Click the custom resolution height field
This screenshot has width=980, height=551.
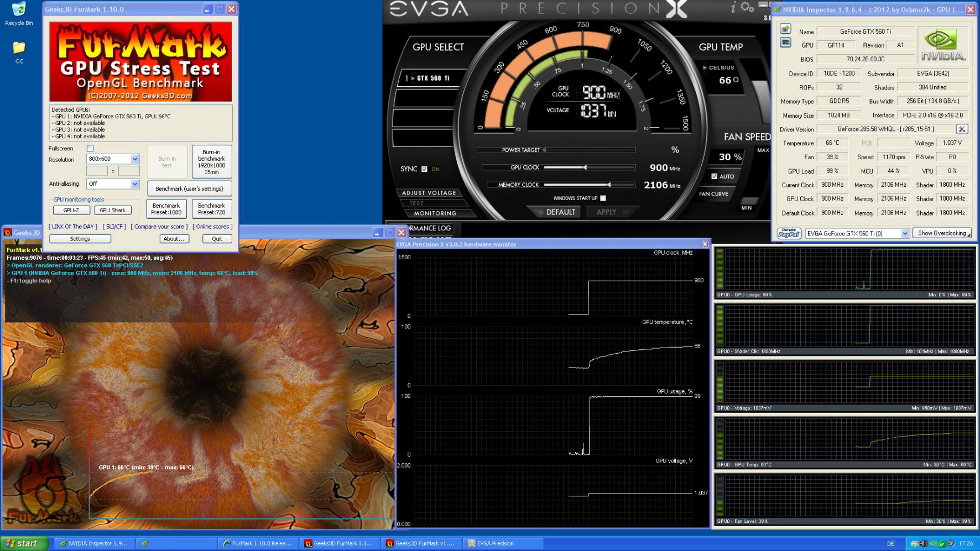click(x=129, y=171)
